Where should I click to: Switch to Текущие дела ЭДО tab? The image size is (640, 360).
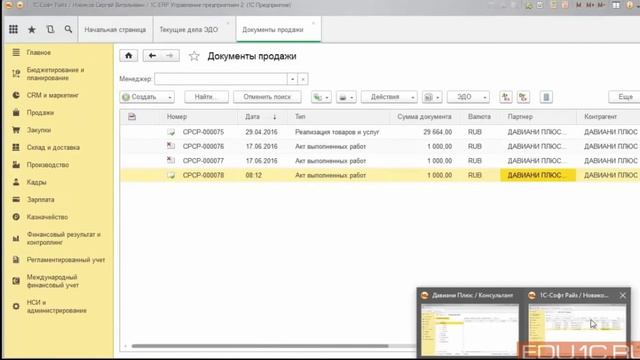point(189,29)
